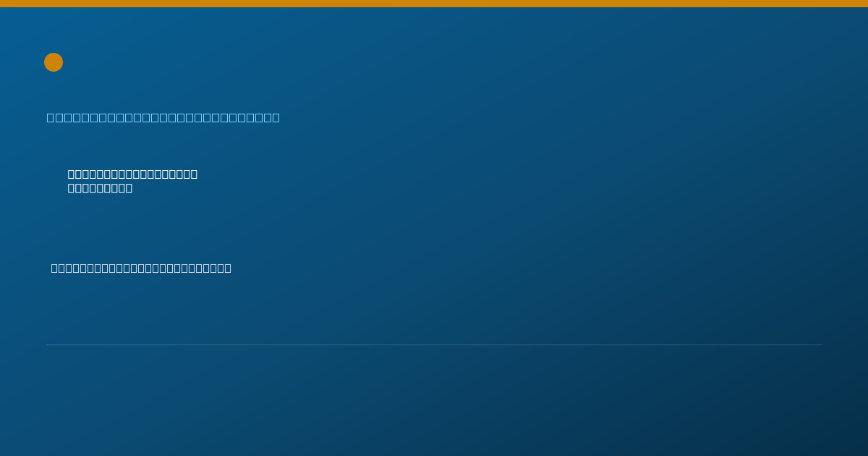This screenshot has height=456, width=868.
Task: Click the left end of the divider line
Action: pyautogui.click(x=48, y=345)
